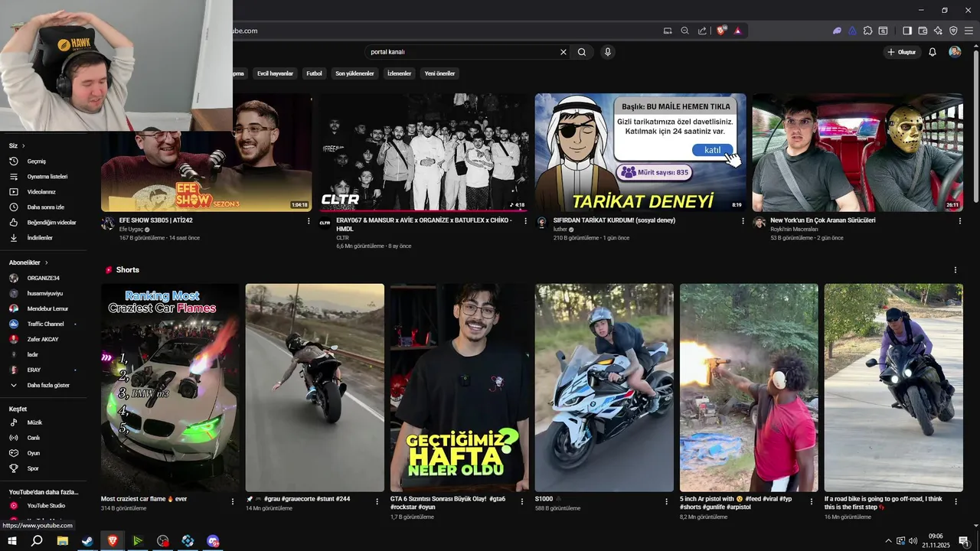Open the Windows Start menu
Image resolution: width=980 pixels, height=551 pixels.
click(12, 541)
